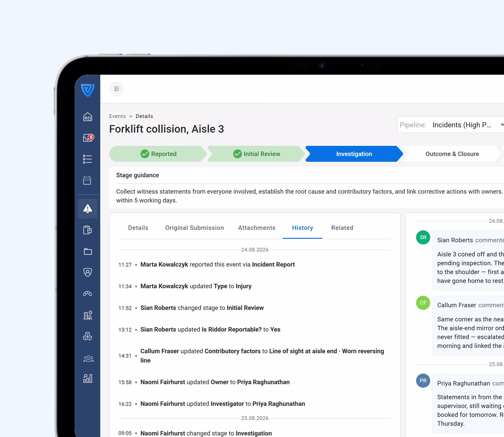Switch to the History tab
Image resolution: width=504 pixels, height=437 pixels.
(302, 228)
